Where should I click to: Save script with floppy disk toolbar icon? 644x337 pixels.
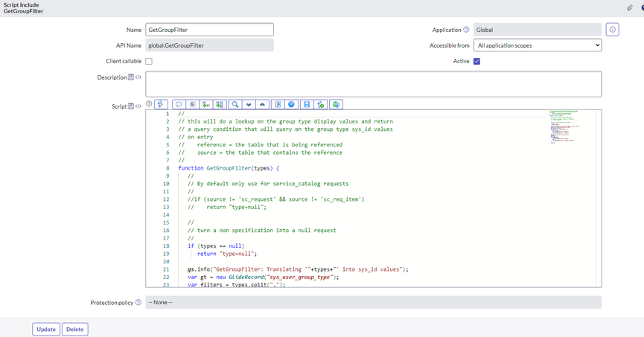(x=307, y=104)
